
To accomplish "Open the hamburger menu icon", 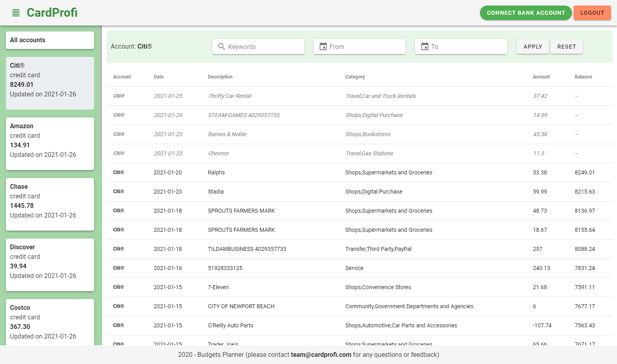I will pyautogui.click(x=16, y=13).
